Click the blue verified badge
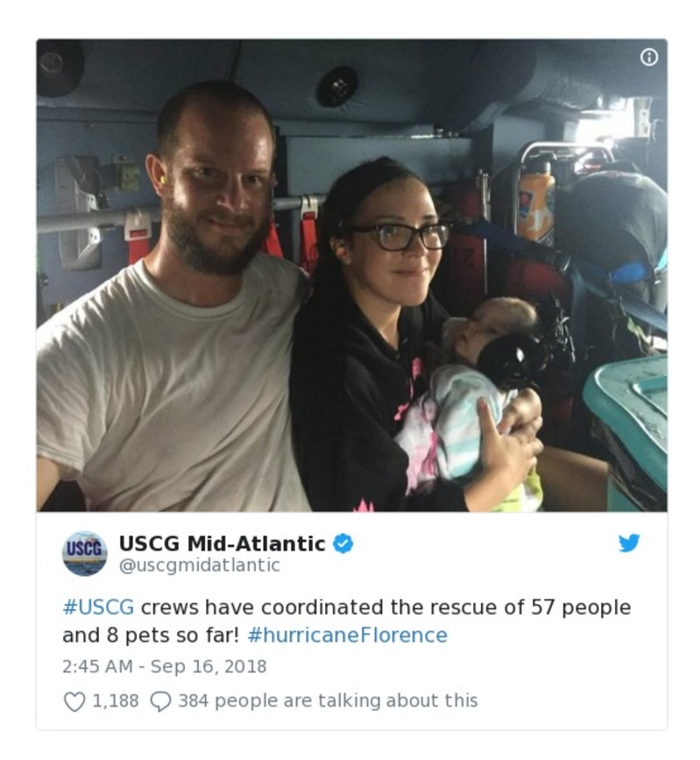700x760 pixels. [343, 543]
